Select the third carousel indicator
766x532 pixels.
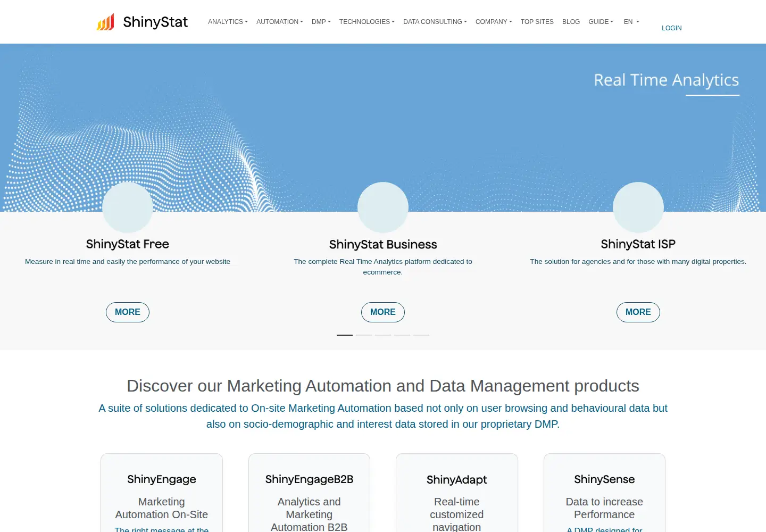click(x=383, y=335)
